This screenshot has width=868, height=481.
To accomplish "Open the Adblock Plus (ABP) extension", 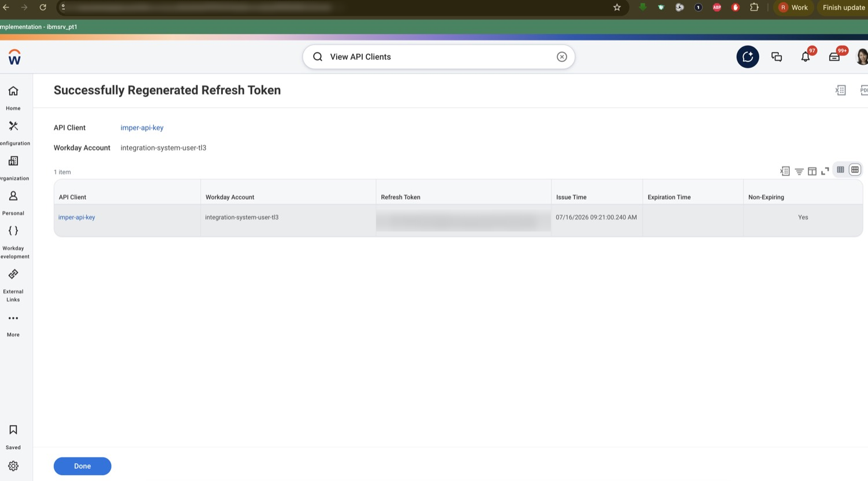I will point(717,8).
